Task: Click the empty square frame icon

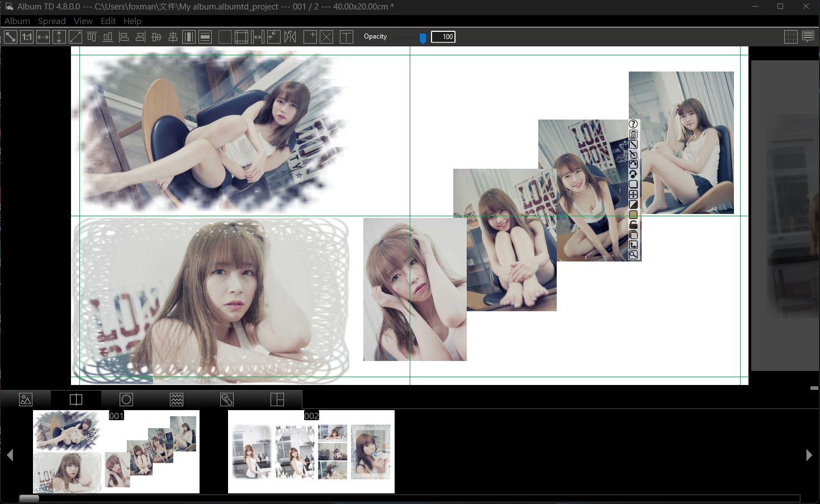Action: tap(225, 37)
